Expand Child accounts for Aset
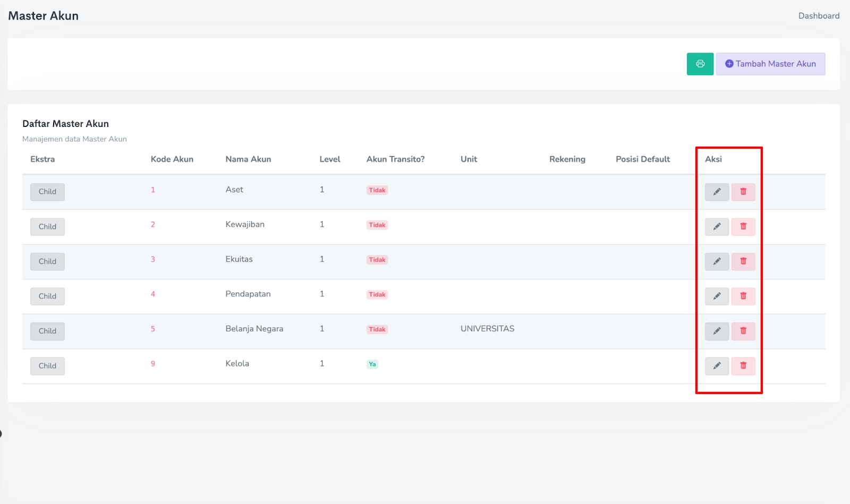 [x=47, y=192]
